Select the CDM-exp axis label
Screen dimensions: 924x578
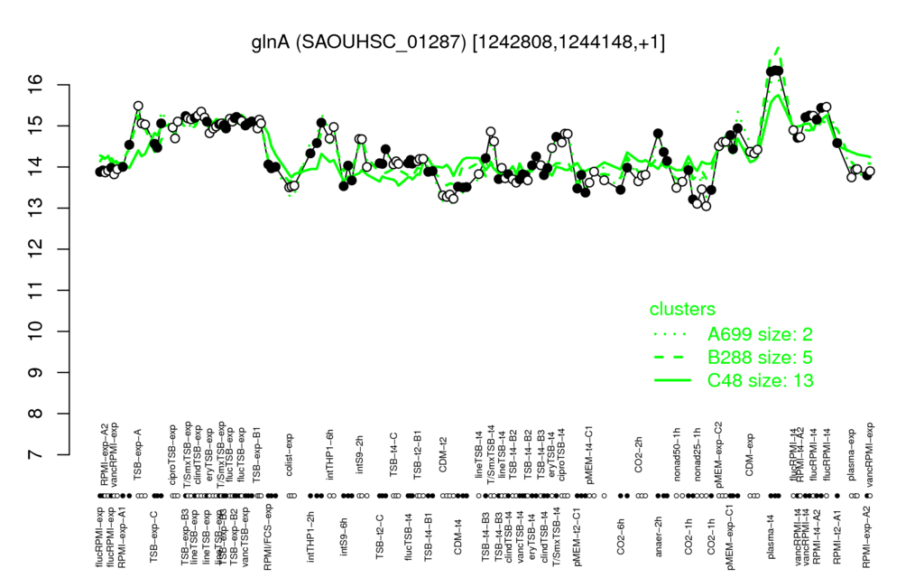tap(750, 454)
